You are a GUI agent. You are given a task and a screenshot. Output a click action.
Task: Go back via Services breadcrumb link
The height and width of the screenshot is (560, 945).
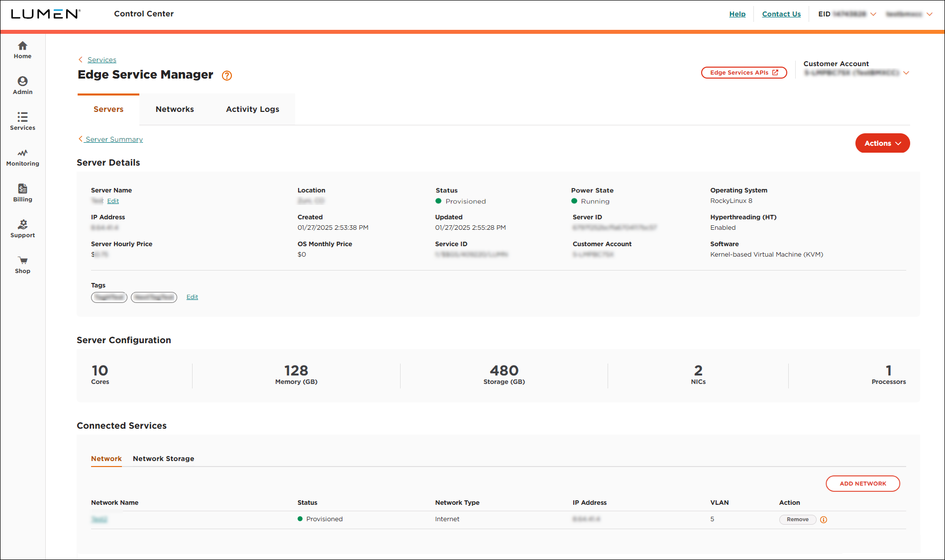click(102, 60)
